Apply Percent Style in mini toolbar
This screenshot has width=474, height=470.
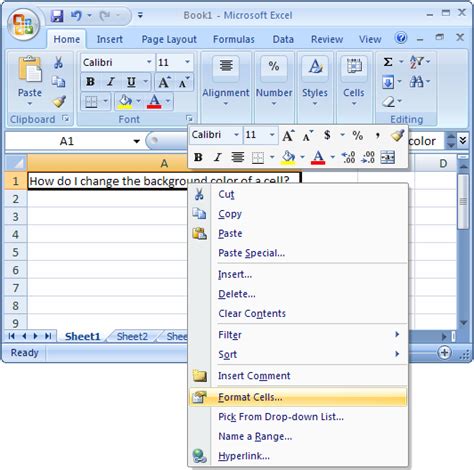pyautogui.click(x=357, y=135)
